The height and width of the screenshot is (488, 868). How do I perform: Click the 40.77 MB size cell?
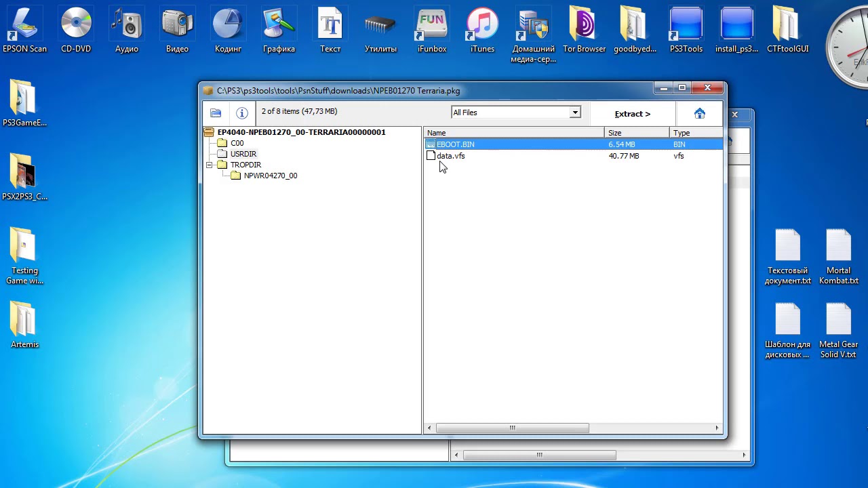coord(623,156)
